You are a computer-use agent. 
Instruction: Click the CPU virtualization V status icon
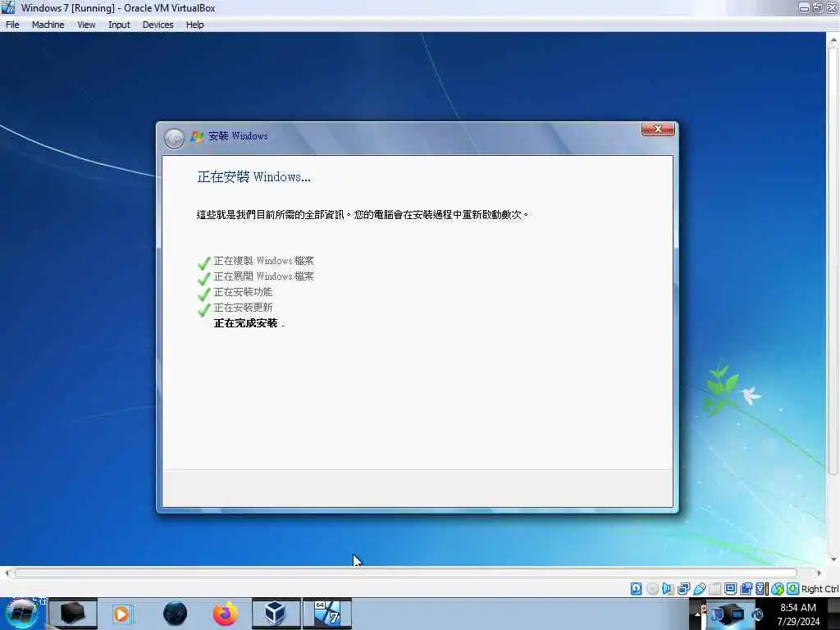[761, 589]
